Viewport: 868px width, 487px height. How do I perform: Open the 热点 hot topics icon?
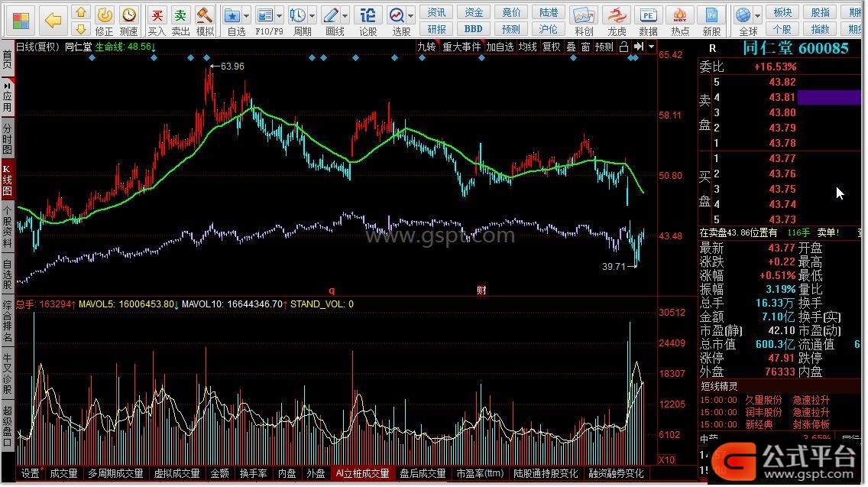680,21
